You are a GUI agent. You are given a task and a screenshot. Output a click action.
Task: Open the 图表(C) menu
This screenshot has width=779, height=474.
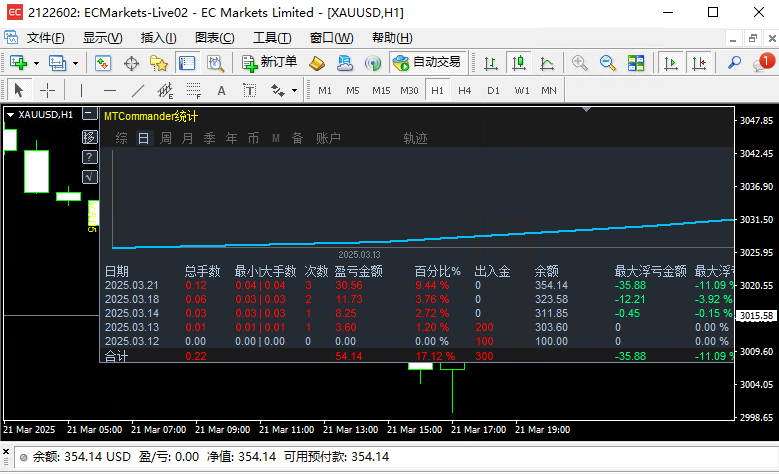(x=215, y=38)
